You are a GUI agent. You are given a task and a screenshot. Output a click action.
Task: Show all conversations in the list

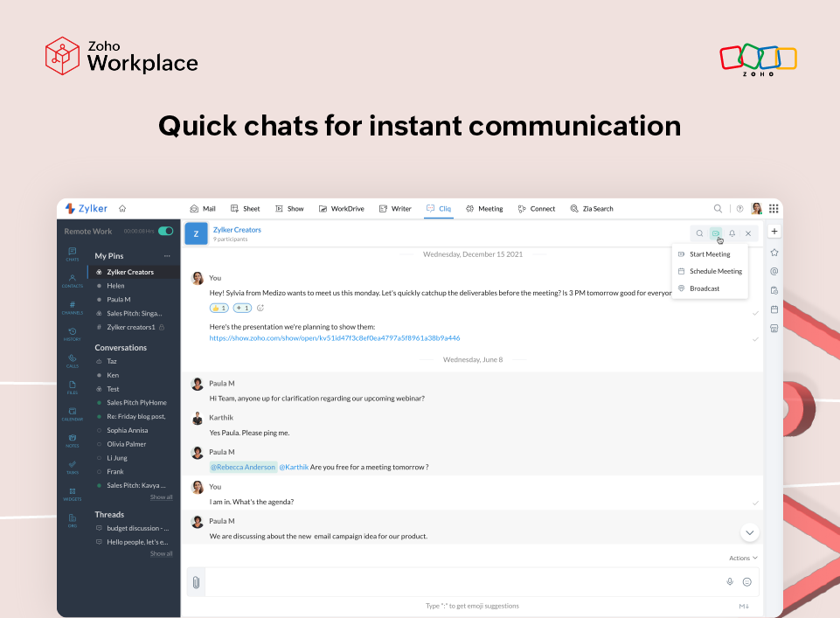point(161,496)
